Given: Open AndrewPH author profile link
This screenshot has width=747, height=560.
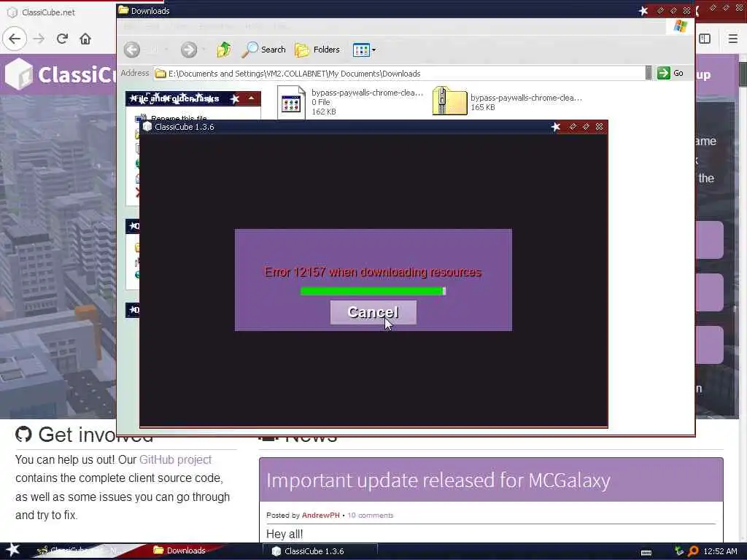Looking at the screenshot, I should tap(321, 516).
